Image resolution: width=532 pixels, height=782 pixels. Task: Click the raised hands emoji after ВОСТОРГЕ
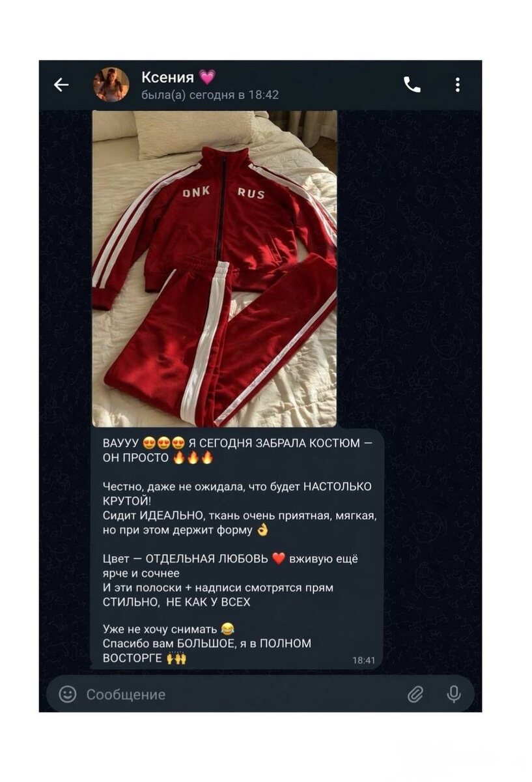point(176,658)
